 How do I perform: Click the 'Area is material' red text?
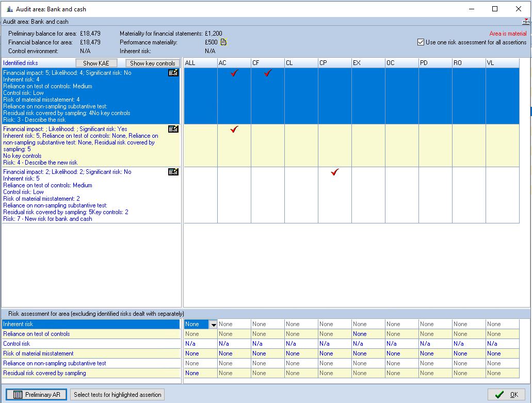click(x=508, y=34)
